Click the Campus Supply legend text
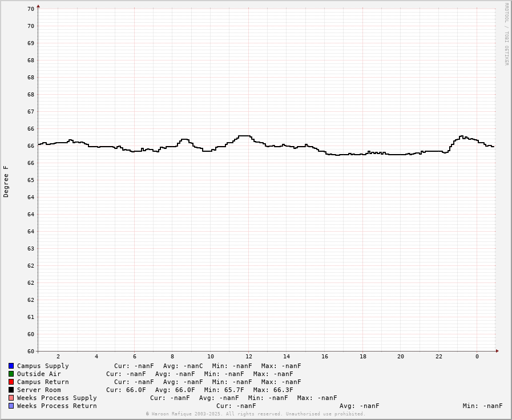The height and width of the screenshot is (420, 512). 43,366
